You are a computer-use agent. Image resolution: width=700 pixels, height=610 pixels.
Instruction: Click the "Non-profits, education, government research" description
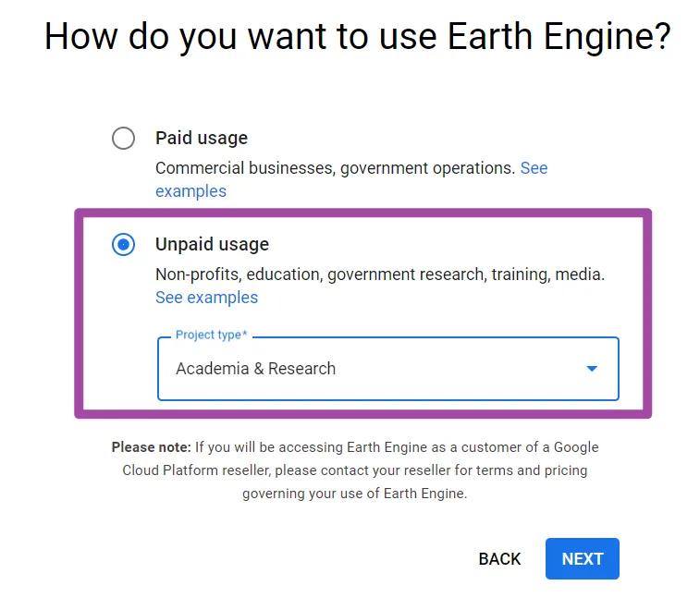(379, 274)
